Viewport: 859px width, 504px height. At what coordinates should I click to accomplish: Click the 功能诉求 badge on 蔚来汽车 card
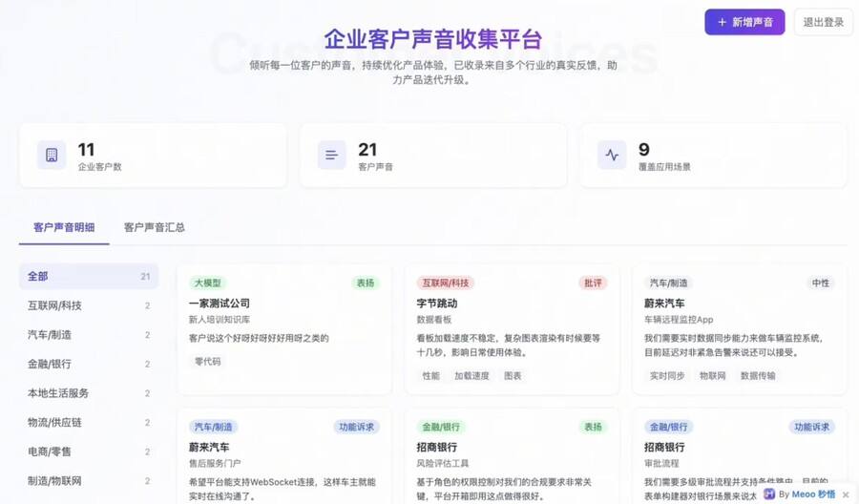click(x=357, y=427)
